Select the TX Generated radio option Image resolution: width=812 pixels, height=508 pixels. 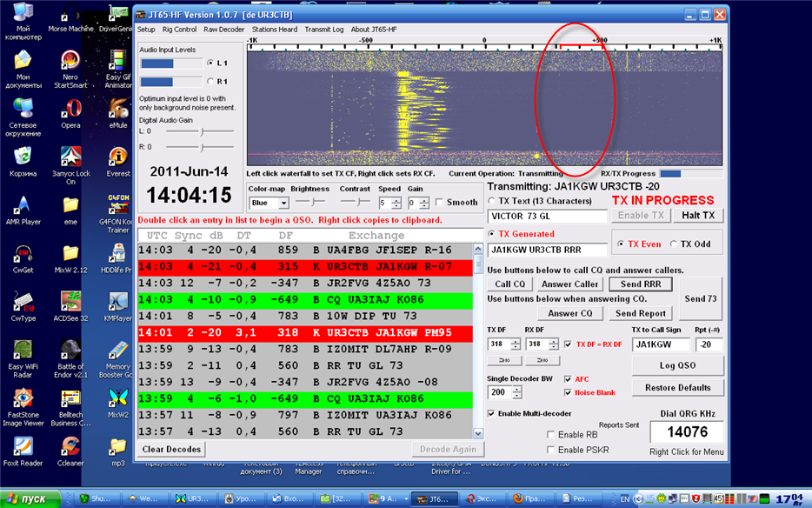(491, 234)
